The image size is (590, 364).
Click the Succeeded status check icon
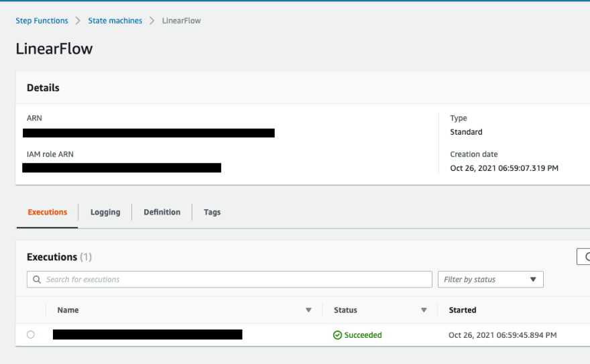point(337,335)
